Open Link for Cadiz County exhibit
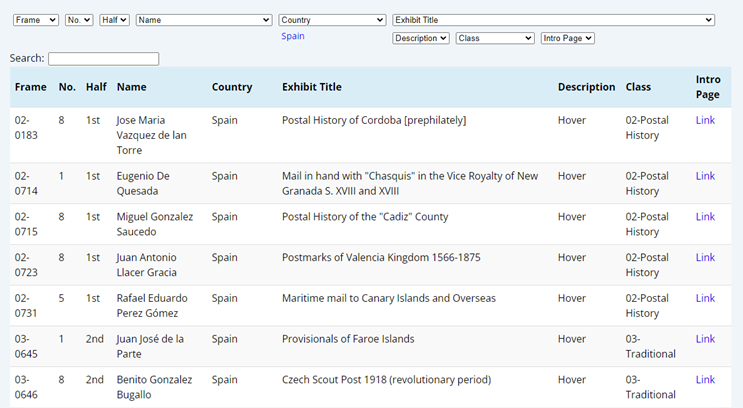The height and width of the screenshot is (408, 743). [705, 217]
